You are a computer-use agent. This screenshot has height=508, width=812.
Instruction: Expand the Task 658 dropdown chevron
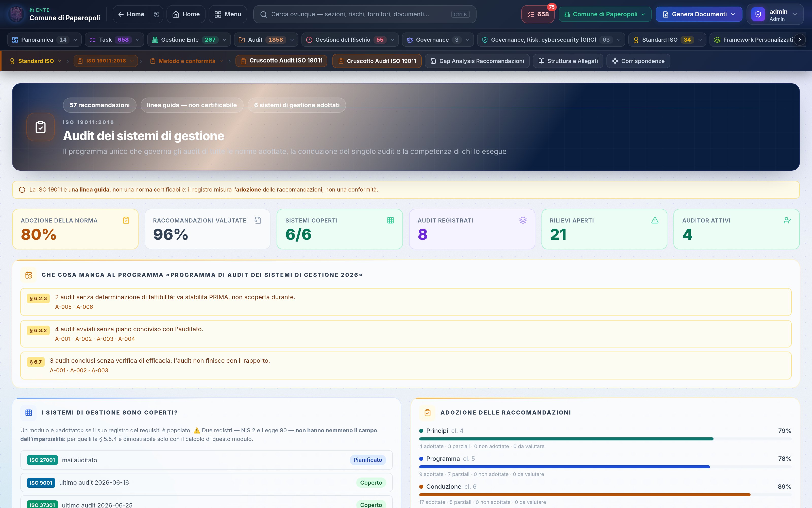(138, 40)
